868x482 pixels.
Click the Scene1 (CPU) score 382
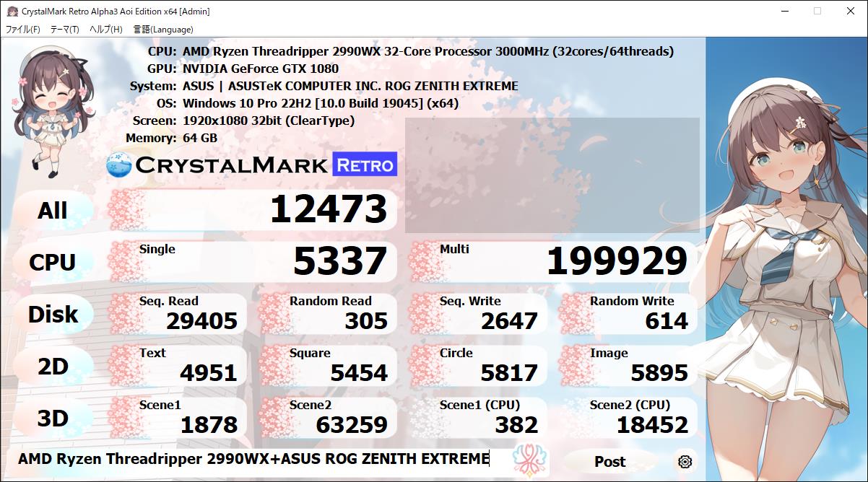(516, 425)
